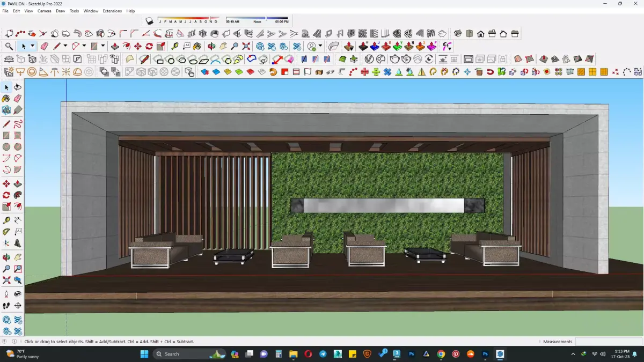
Task: Select the Look Around eye tool
Action: (x=18, y=294)
